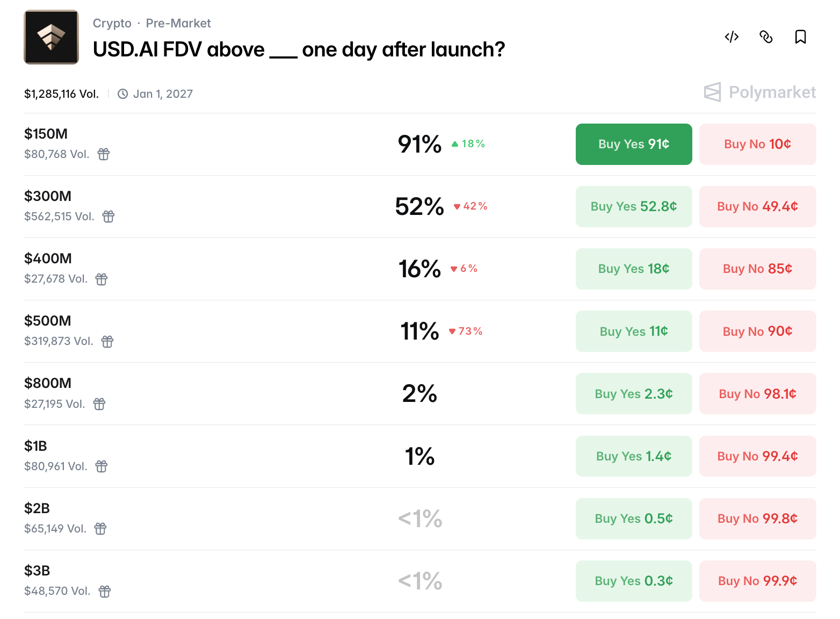The width and height of the screenshot is (840, 619).
Task: Buy No at 99.8¢ on $2B
Action: pos(757,519)
